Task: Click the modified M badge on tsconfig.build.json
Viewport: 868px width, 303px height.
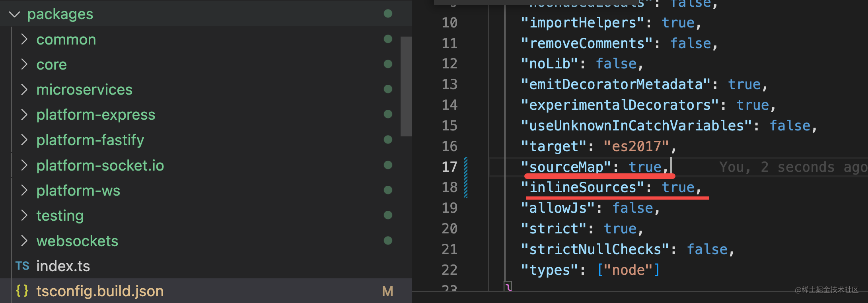Action: coord(387,291)
